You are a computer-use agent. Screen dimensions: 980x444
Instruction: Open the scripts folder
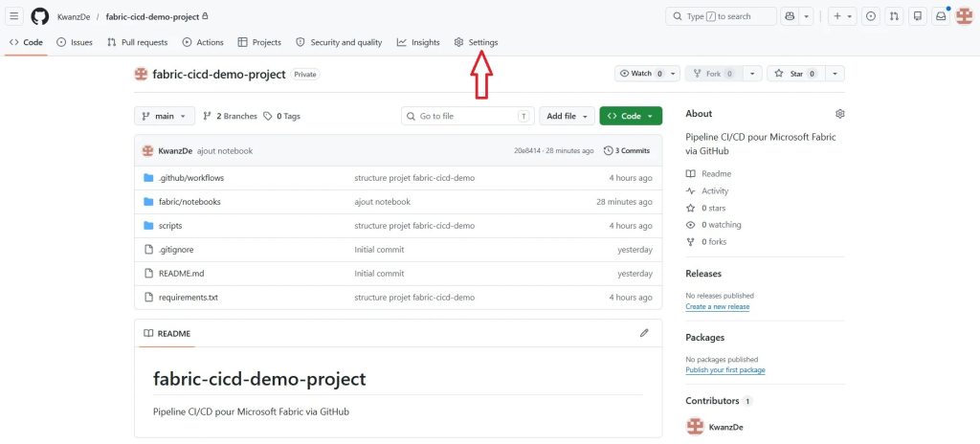[170, 226]
